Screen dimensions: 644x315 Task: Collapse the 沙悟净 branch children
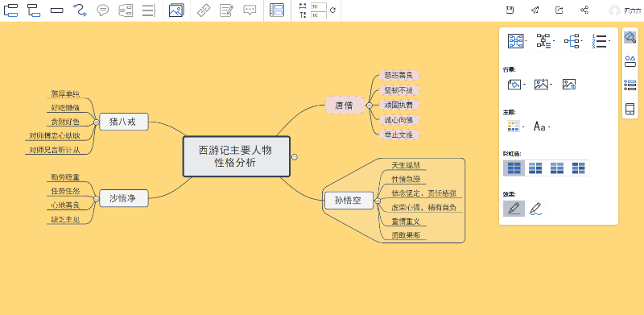(96, 199)
